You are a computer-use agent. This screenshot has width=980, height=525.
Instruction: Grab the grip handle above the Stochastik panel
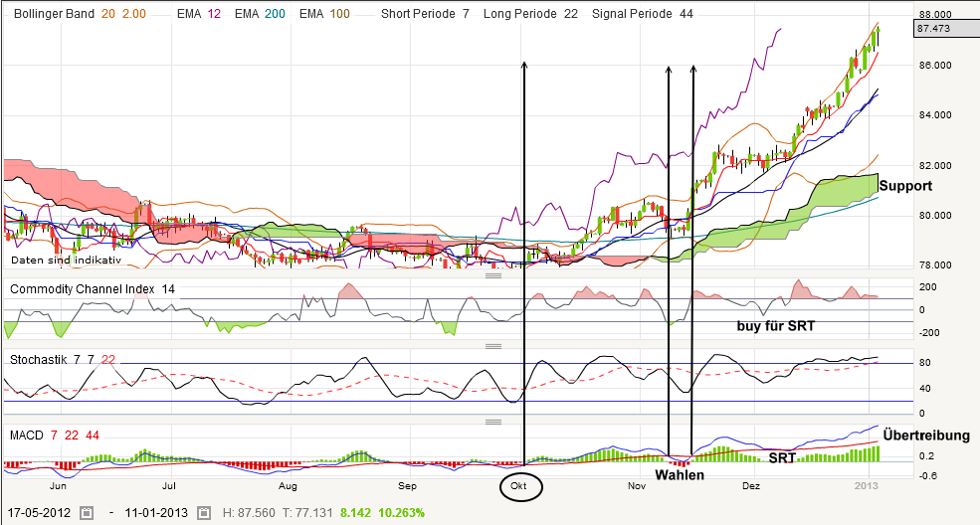tap(493, 346)
